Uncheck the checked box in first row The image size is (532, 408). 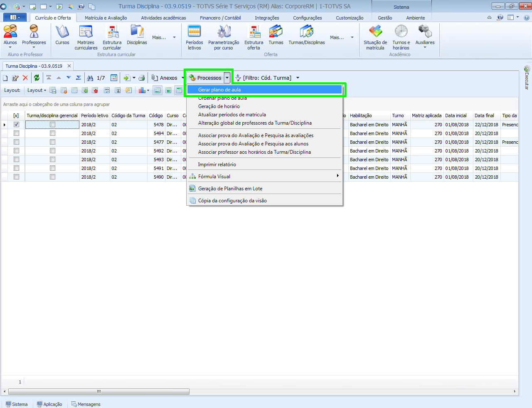click(x=16, y=125)
